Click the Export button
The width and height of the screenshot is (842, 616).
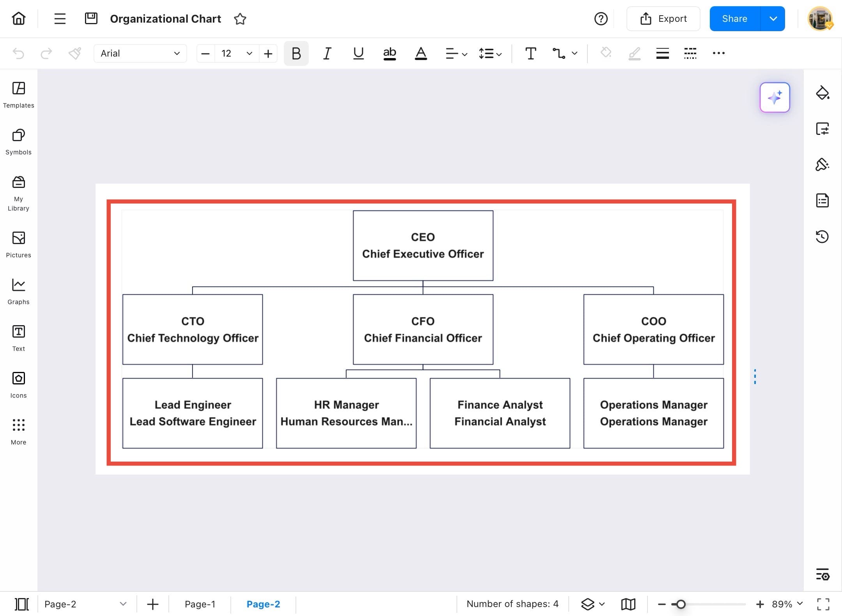663,18
